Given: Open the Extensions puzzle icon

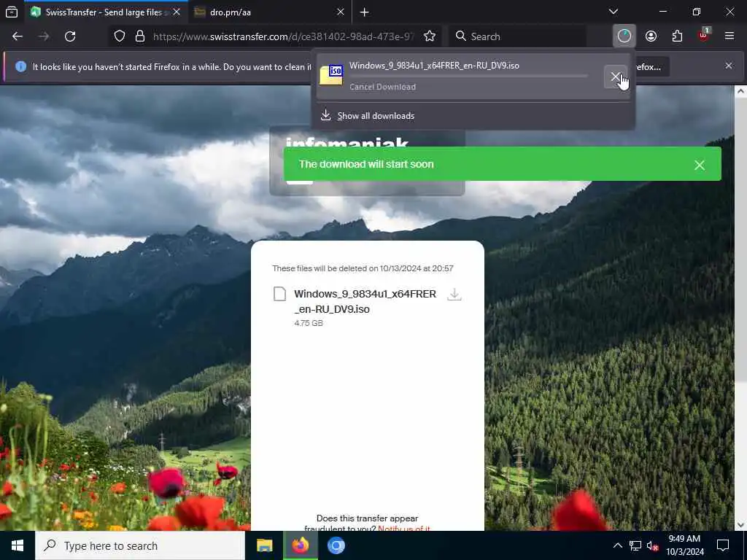Looking at the screenshot, I should pos(677,36).
